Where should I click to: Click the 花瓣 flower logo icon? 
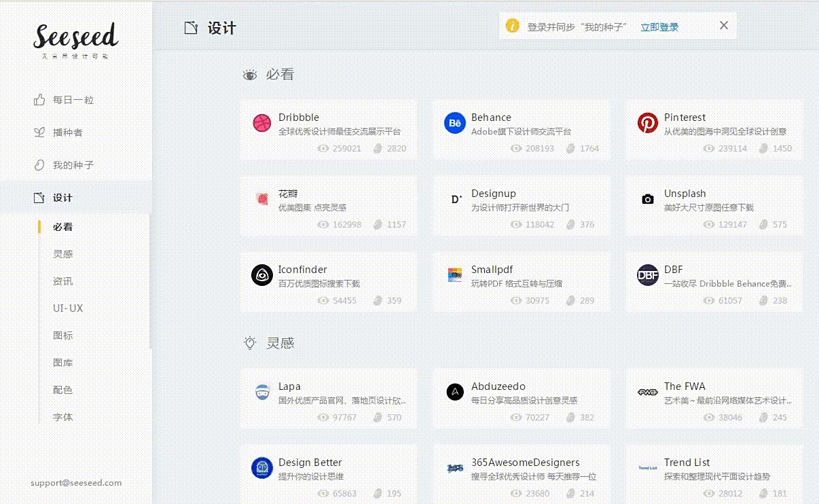pyautogui.click(x=263, y=199)
